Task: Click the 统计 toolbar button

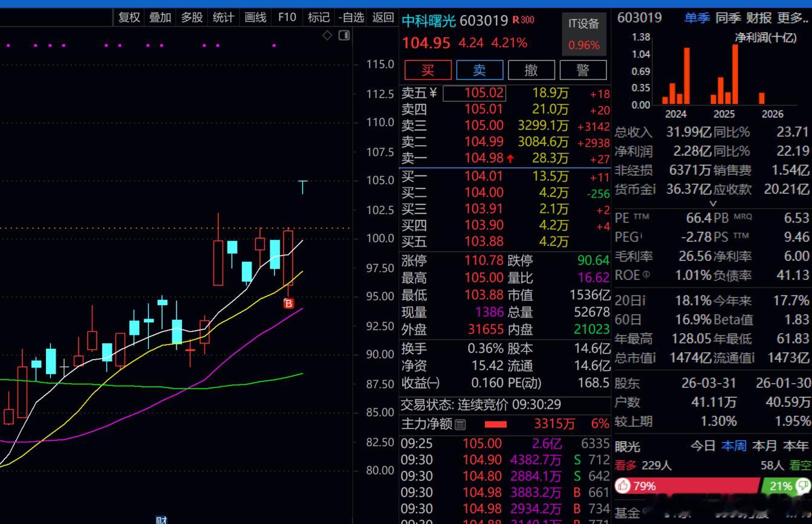Action: [x=223, y=18]
